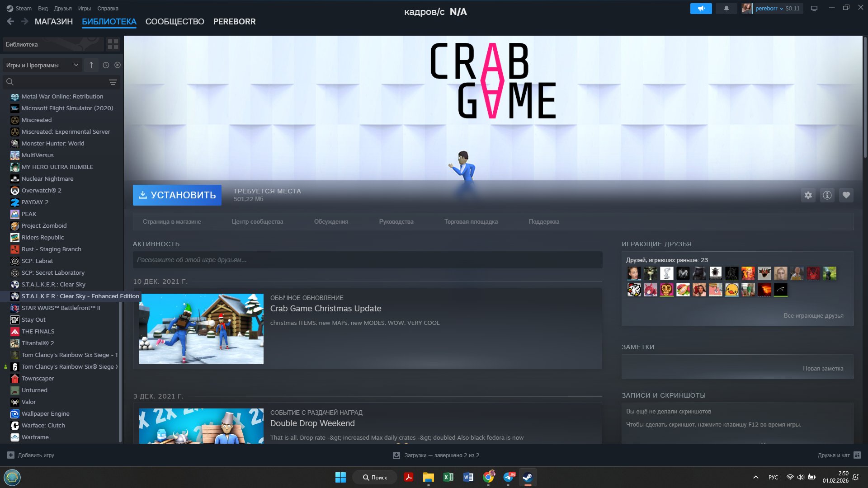Toggle ready-to-play filter icon

click(118, 65)
